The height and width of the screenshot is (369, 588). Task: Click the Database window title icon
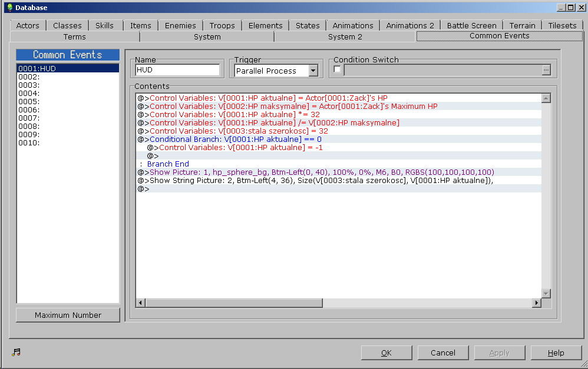10,8
